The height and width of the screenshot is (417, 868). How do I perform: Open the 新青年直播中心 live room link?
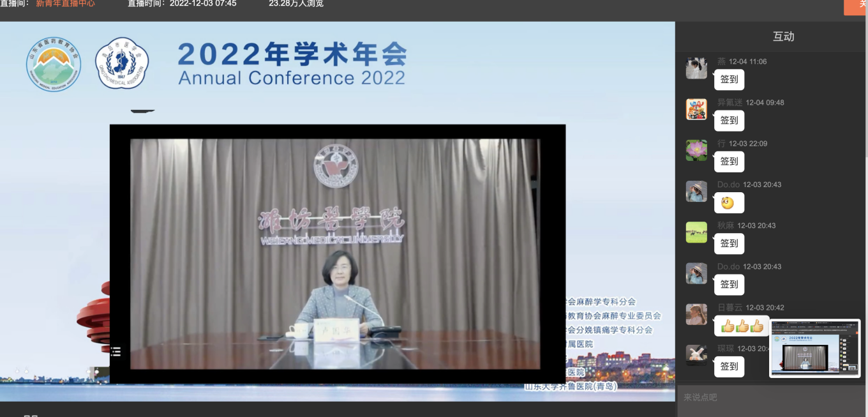66,3
